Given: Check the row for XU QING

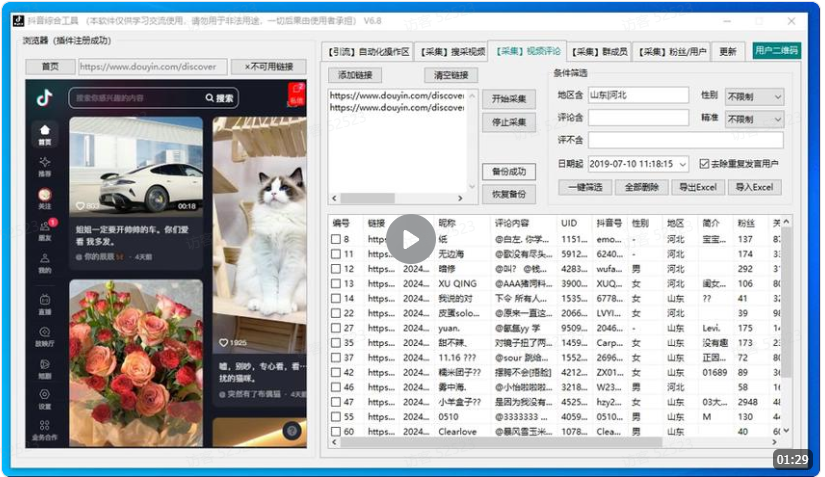Looking at the screenshot, I should (x=335, y=283).
